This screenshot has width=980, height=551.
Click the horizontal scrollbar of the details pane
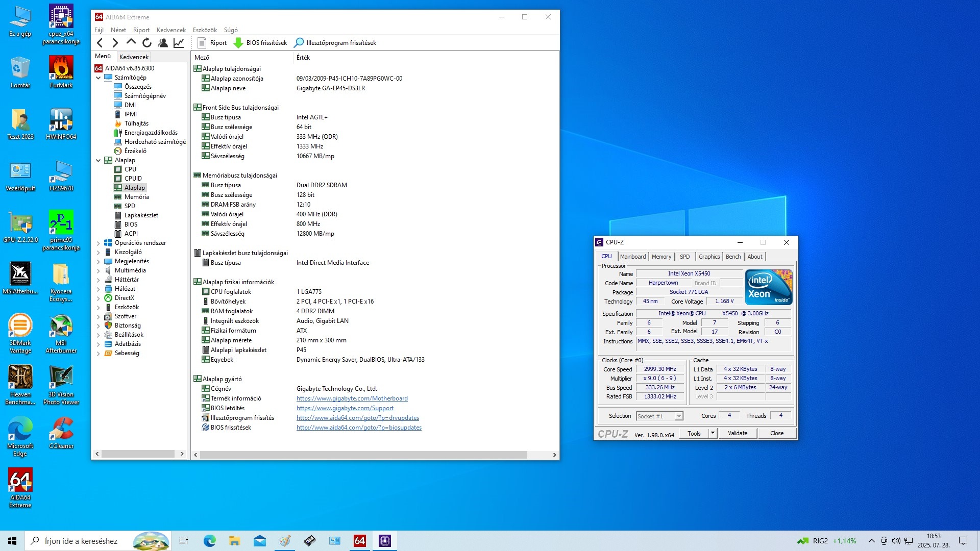(x=362, y=455)
